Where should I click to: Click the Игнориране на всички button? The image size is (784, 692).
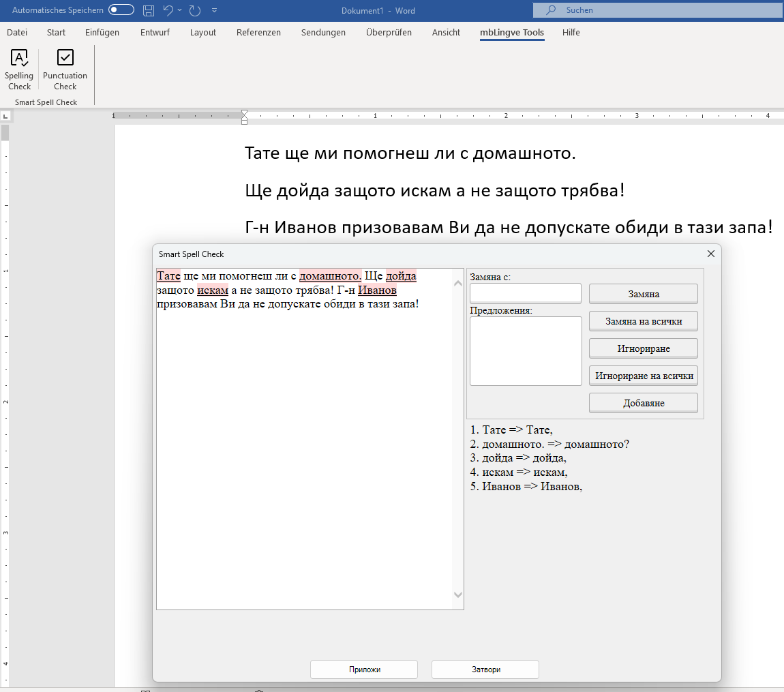[x=644, y=376]
